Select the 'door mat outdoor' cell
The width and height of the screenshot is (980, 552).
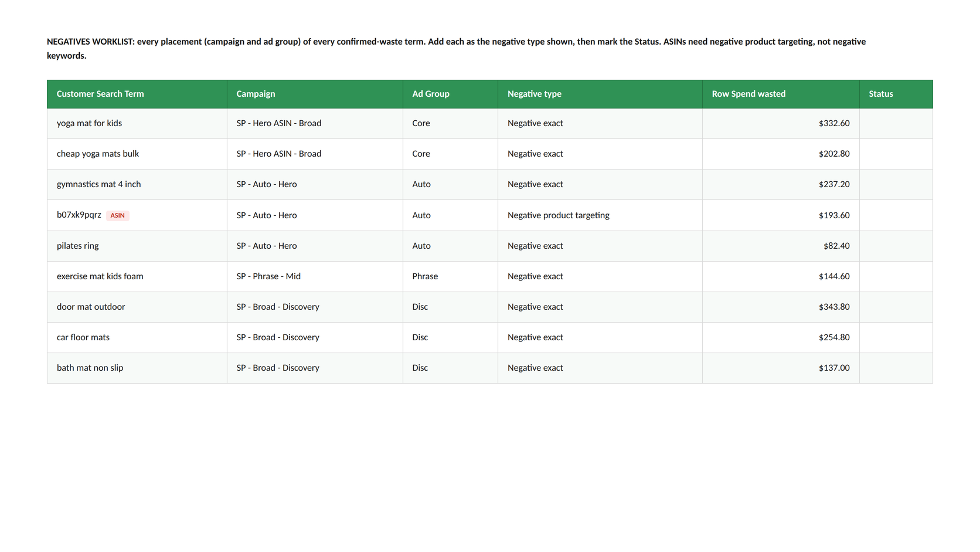[x=137, y=307]
